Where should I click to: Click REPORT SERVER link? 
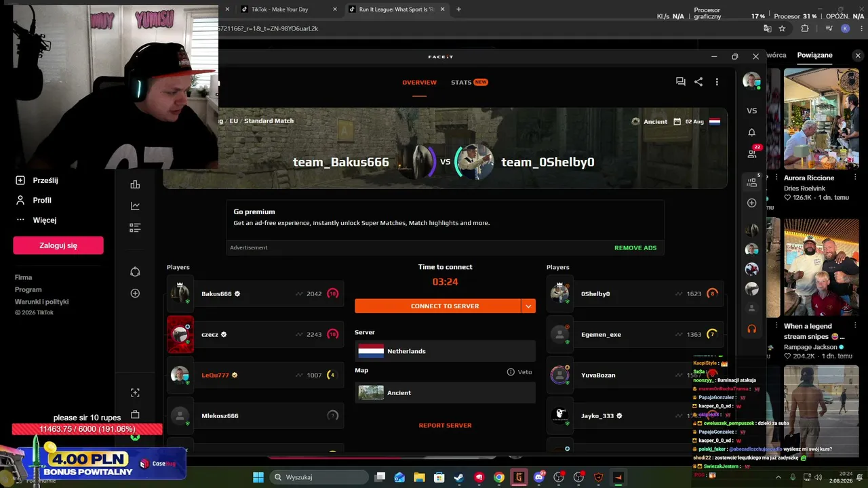pyautogui.click(x=445, y=425)
